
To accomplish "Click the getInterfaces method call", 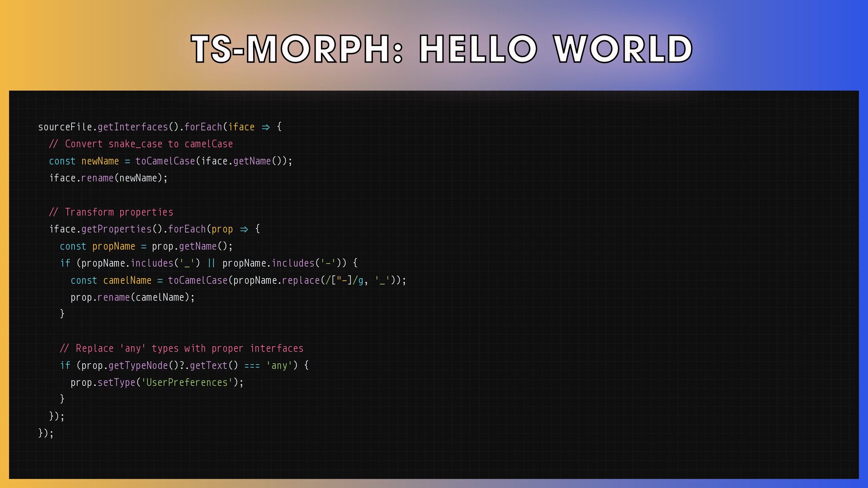I will click(132, 127).
